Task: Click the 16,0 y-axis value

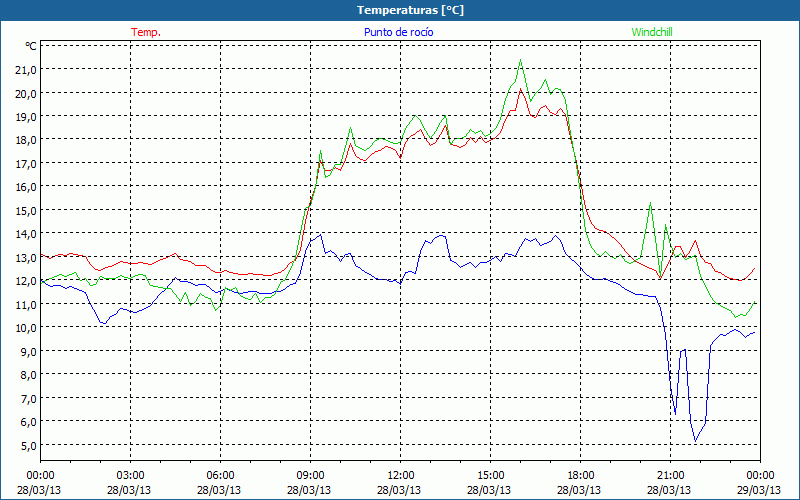Action: point(27,187)
